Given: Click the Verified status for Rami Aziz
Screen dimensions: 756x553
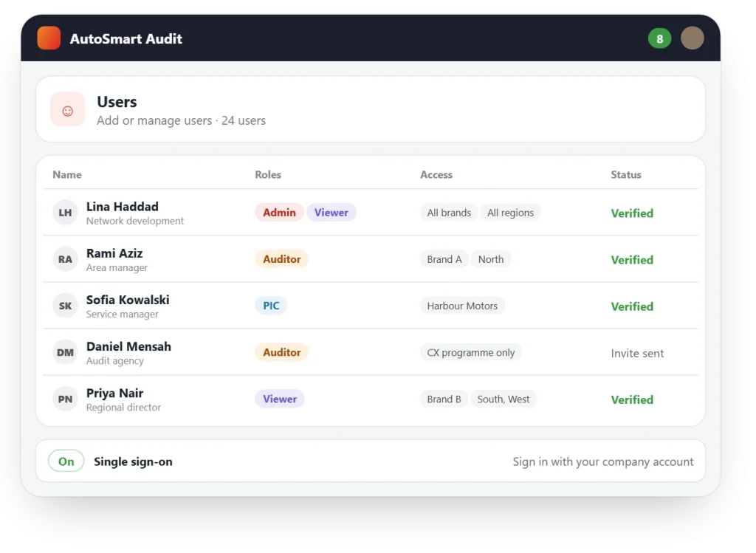Looking at the screenshot, I should (632, 260).
